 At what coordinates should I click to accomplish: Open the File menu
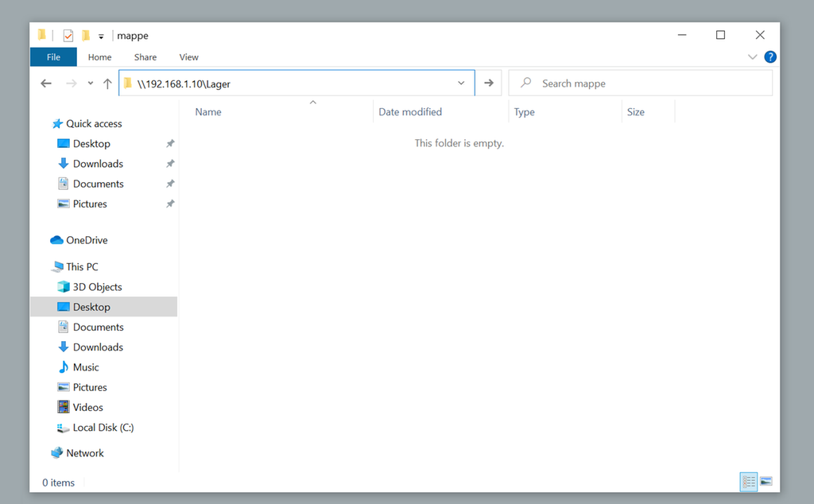point(53,57)
